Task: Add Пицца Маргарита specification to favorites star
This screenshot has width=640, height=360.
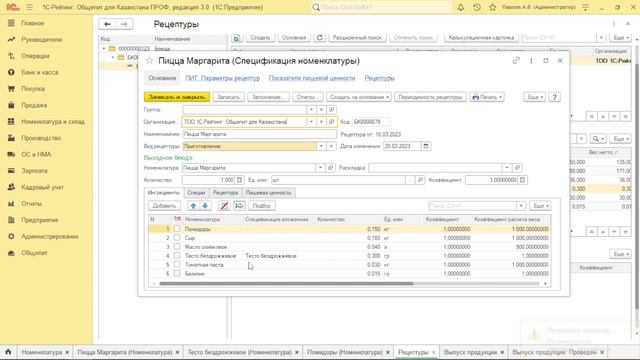Action: pyautogui.click(x=149, y=61)
